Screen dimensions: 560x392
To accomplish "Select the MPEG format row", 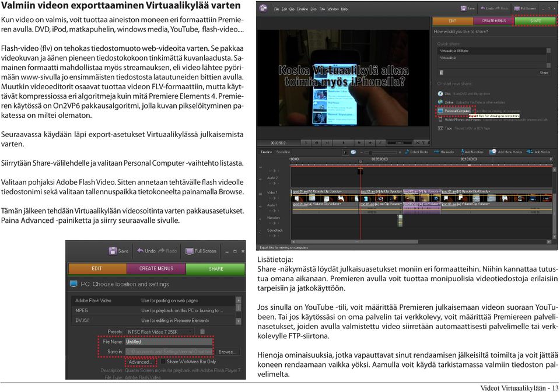I will [x=153, y=310].
